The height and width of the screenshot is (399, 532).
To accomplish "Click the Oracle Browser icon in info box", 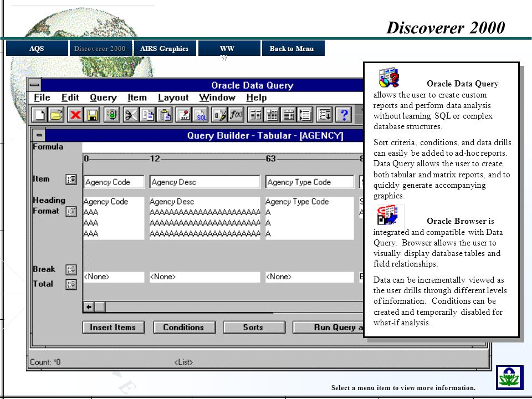I will tap(388, 215).
